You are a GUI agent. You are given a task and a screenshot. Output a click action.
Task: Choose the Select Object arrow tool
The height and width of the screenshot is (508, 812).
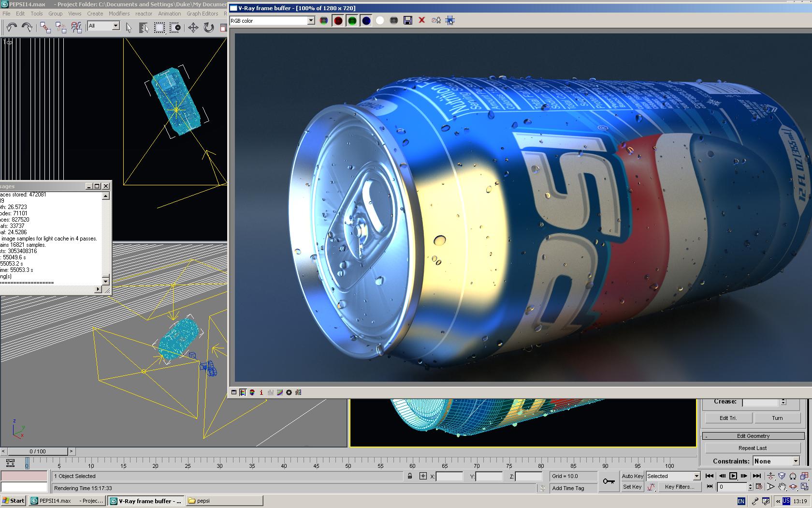point(129,28)
